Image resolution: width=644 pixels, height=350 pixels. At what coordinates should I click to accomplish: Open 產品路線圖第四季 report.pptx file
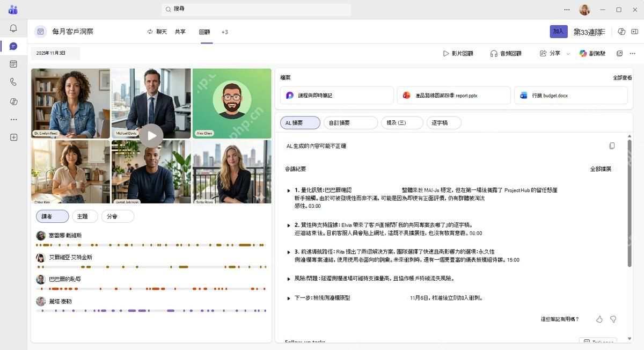point(454,95)
